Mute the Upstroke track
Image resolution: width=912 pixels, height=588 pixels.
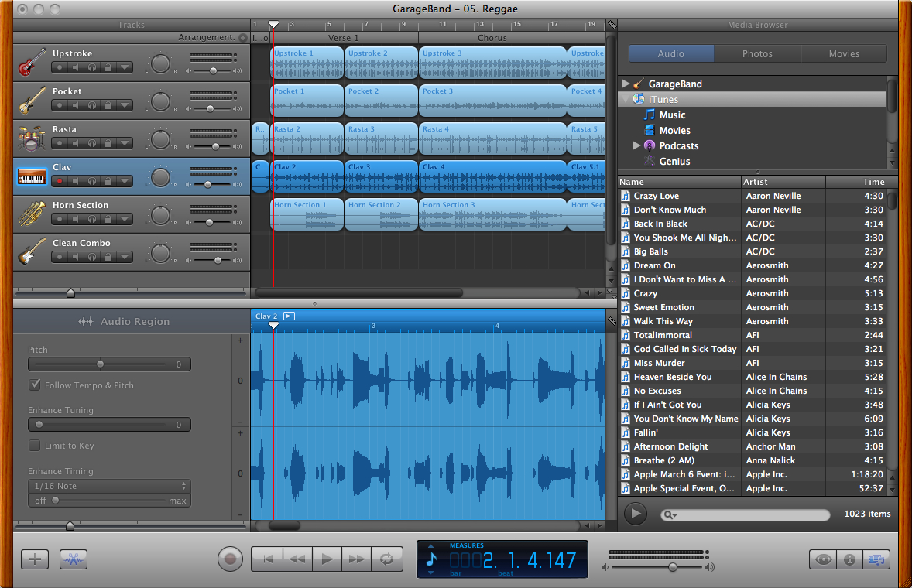point(76,67)
